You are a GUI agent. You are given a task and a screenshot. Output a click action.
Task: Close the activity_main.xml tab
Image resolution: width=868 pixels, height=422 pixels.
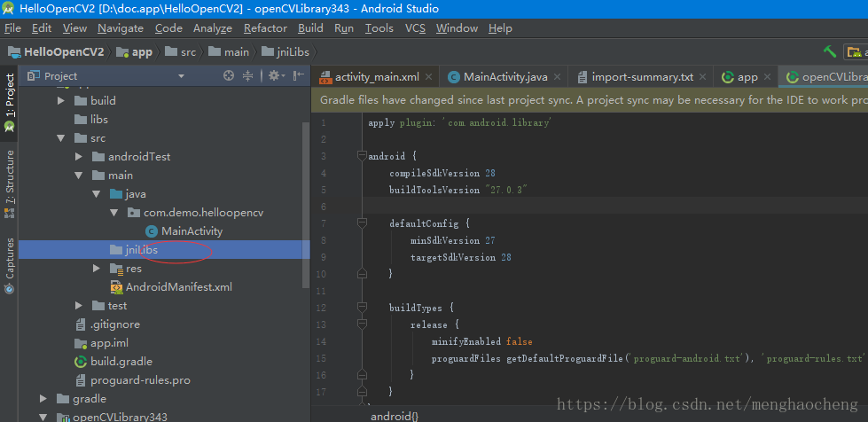(428, 77)
